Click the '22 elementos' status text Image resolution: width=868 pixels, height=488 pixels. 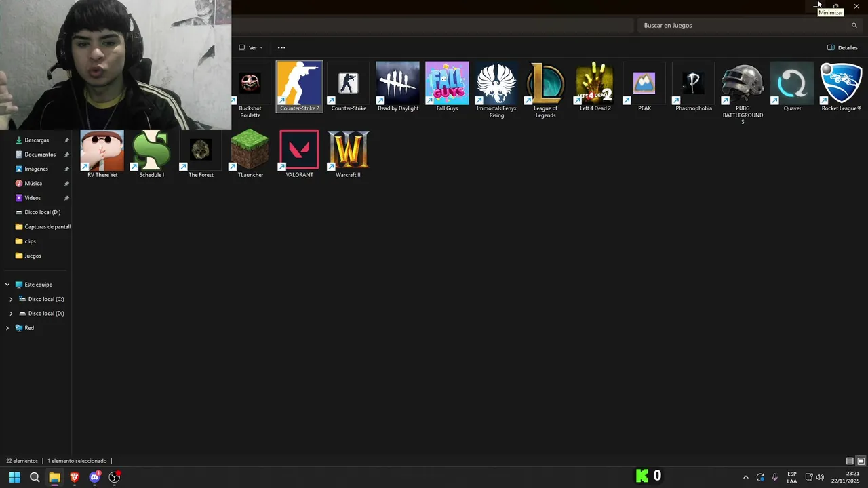point(22,461)
